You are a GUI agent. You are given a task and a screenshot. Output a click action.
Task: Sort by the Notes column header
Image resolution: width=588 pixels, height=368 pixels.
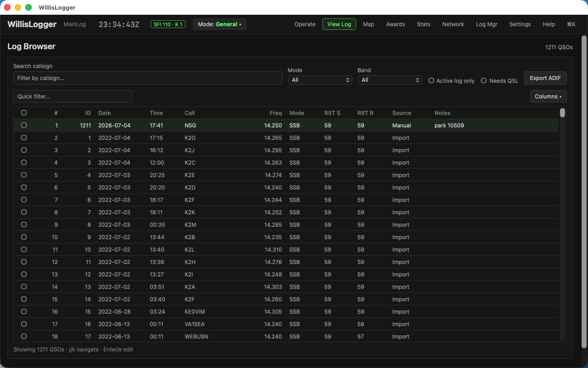pos(442,113)
